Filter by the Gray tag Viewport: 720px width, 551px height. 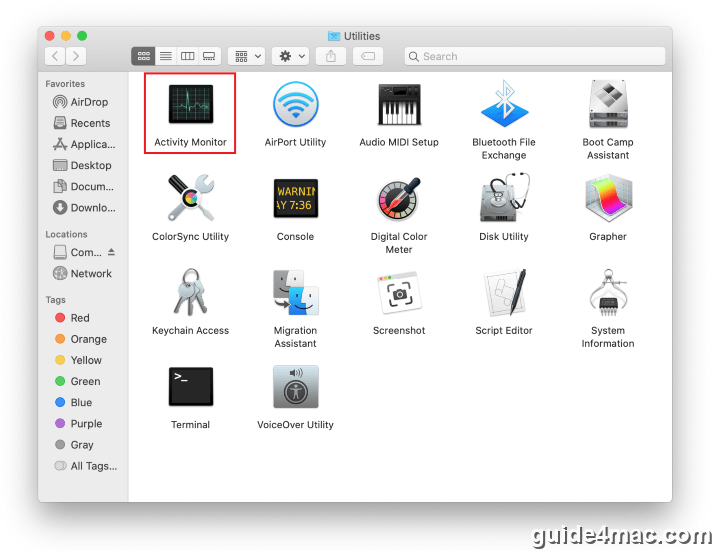tap(74, 444)
